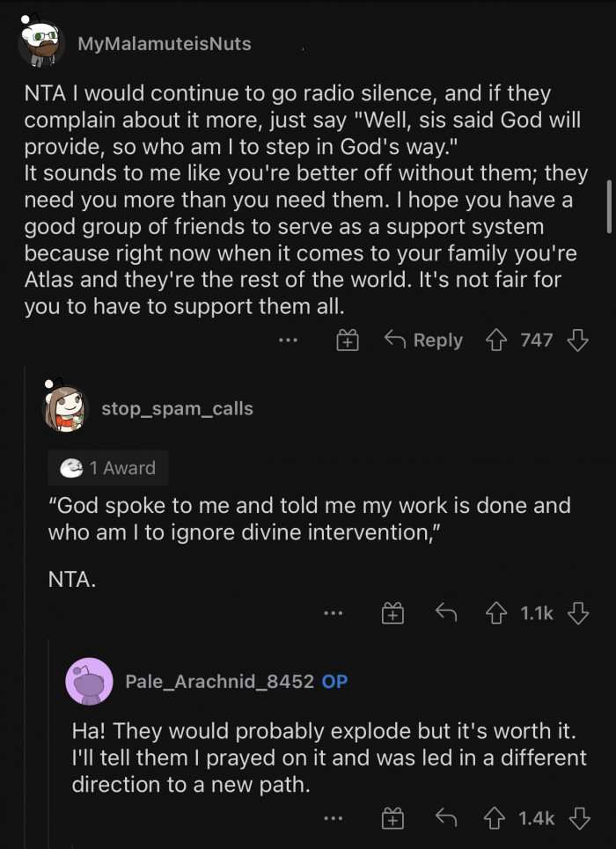Screen dimensions: 616x849
Task: Open the 1 Award badge on stop_spam_calls's comment
Action: (107, 467)
